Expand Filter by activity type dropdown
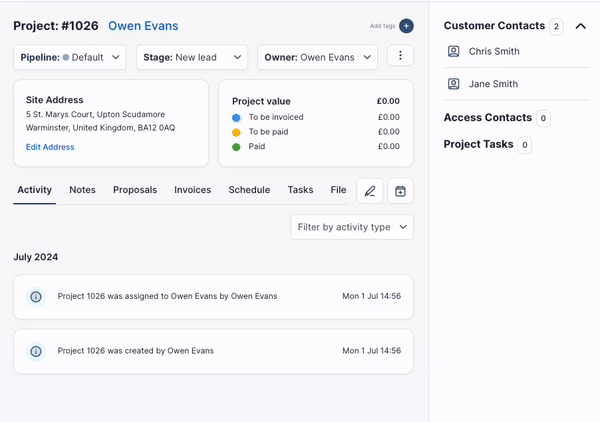 point(352,227)
